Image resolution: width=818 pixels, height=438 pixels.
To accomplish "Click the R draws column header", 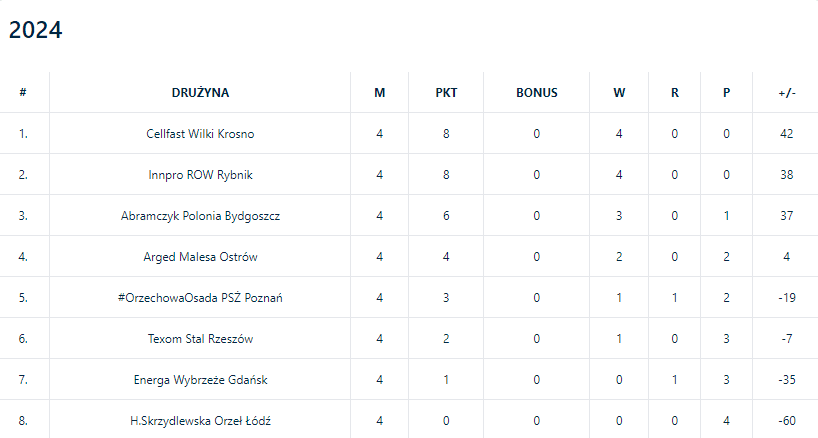I will [675, 93].
